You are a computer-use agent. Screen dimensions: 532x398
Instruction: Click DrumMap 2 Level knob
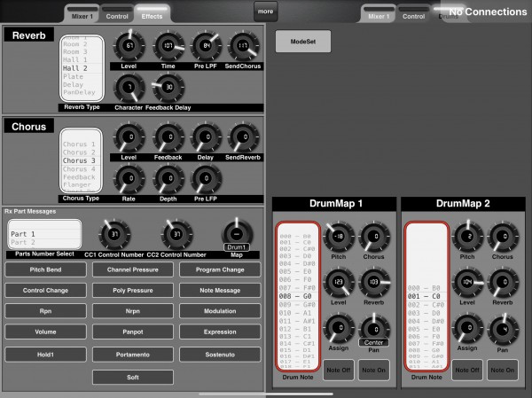(x=467, y=282)
